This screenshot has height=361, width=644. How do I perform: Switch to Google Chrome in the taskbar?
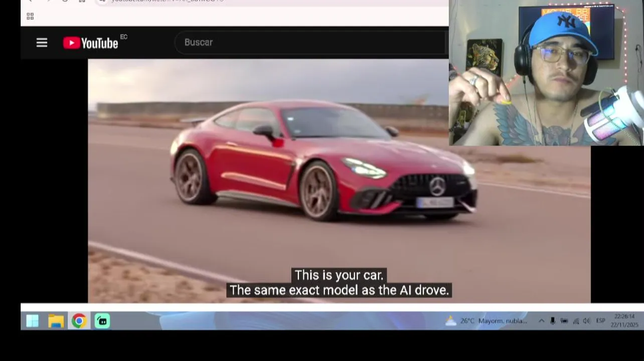pos(79,321)
